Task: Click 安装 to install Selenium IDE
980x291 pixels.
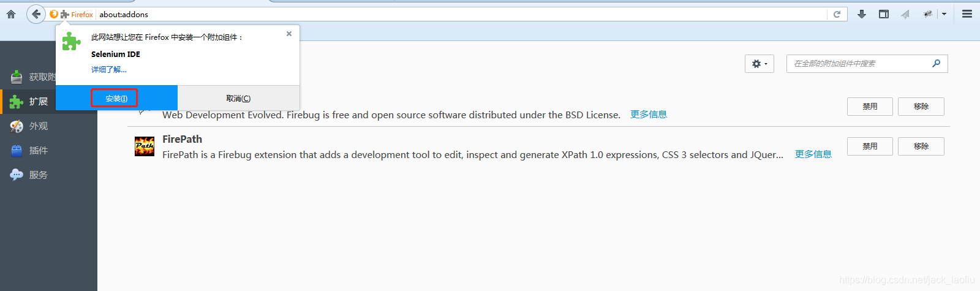Action: [x=116, y=98]
